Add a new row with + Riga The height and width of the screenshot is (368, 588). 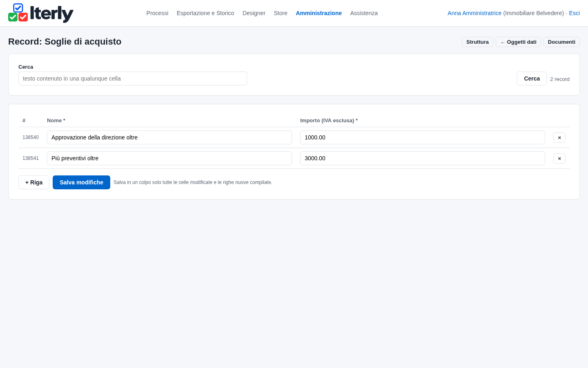pyautogui.click(x=34, y=182)
